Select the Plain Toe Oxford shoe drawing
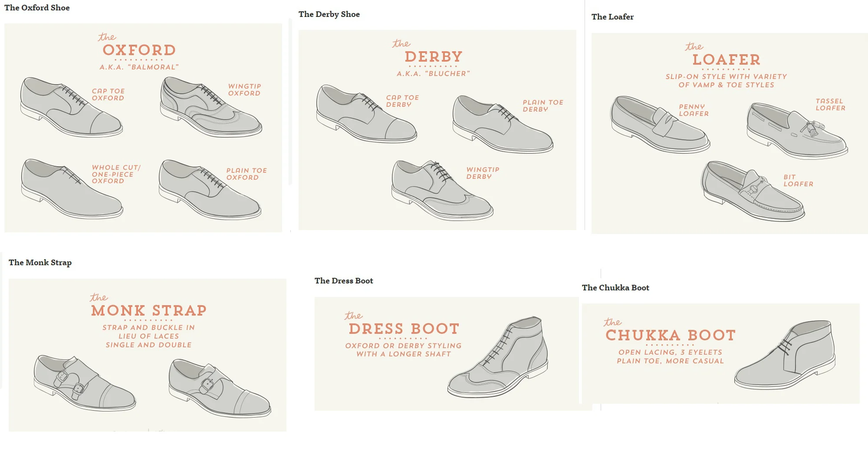 pyautogui.click(x=210, y=189)
